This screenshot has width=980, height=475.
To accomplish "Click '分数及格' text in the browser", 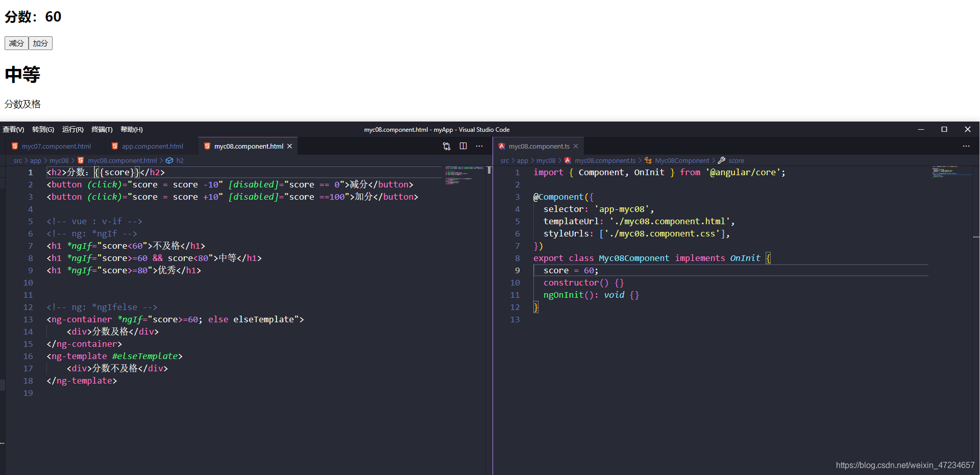I will tap(22, 104).
